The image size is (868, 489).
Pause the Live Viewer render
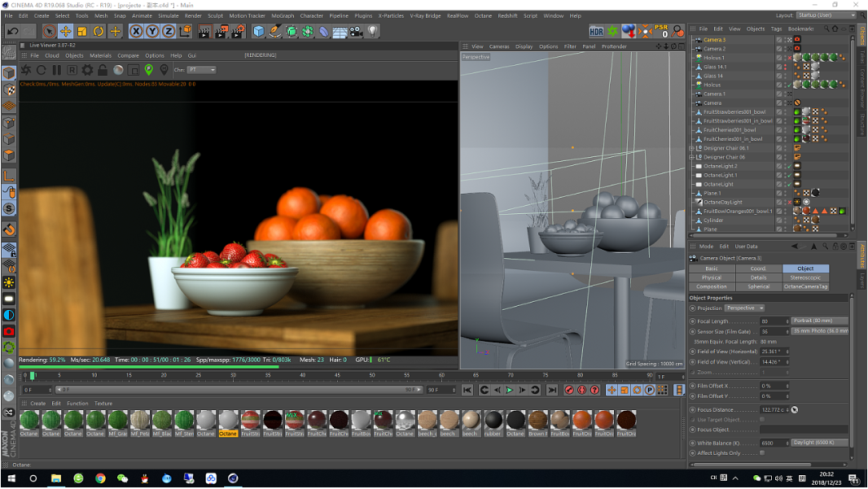click(56, 70)
